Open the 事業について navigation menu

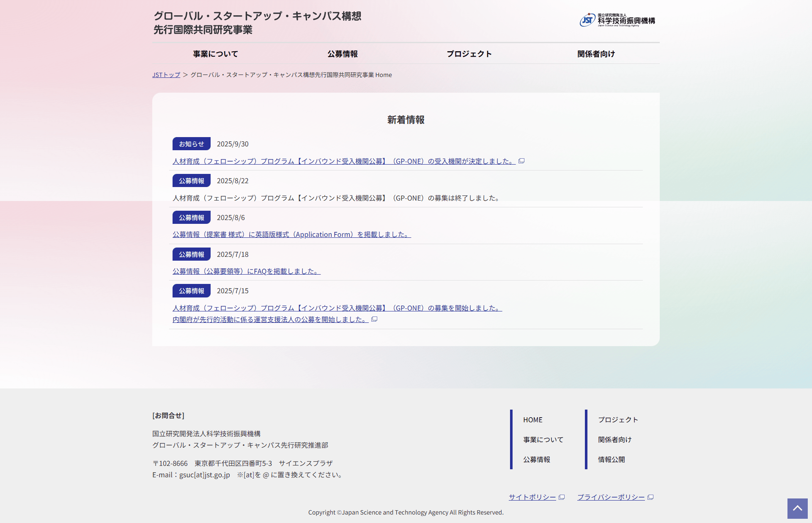[215, 54]
